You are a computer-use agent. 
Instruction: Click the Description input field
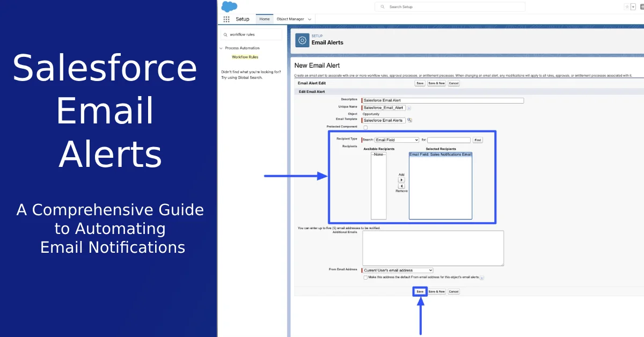[x=443, y=100]
